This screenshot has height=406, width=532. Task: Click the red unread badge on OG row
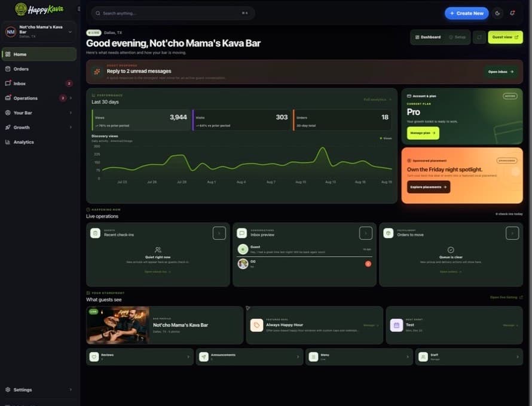point(368,264)
